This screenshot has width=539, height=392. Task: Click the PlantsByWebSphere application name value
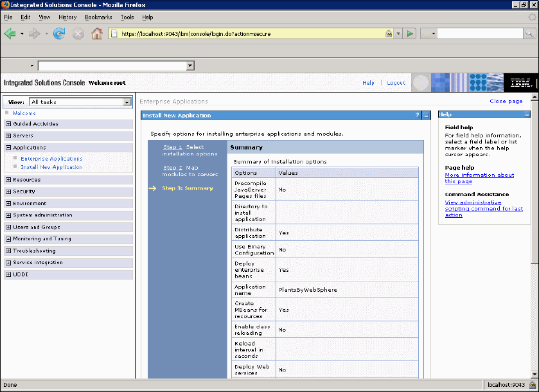pyautogui.click(x=308, y=290)
